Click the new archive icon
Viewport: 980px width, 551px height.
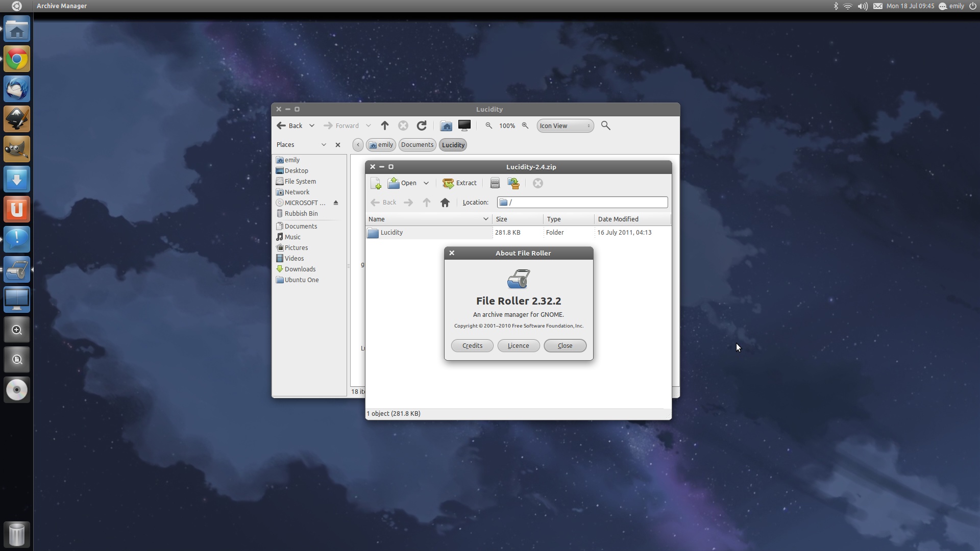(376, 183)
